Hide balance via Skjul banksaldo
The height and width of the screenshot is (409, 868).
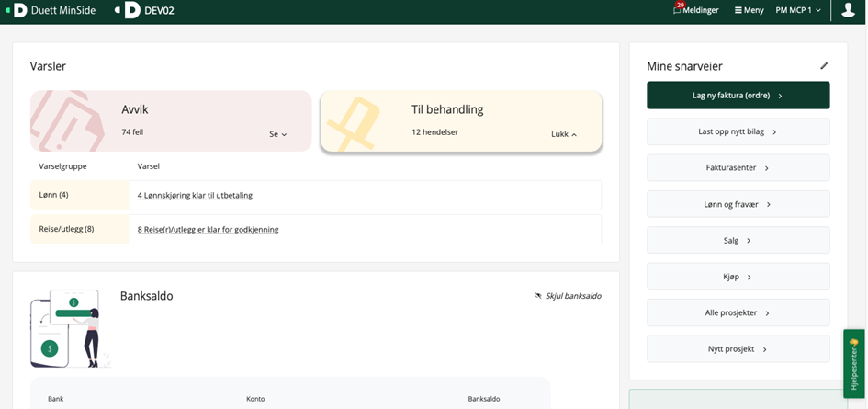click(x=568, y=296)
